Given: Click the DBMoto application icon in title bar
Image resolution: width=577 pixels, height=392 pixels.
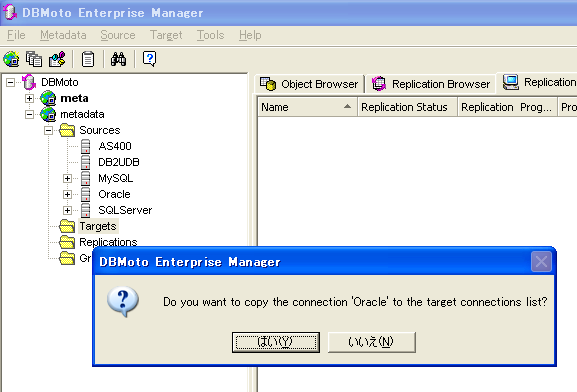Looking at the screenshot, I should point(10,13).
